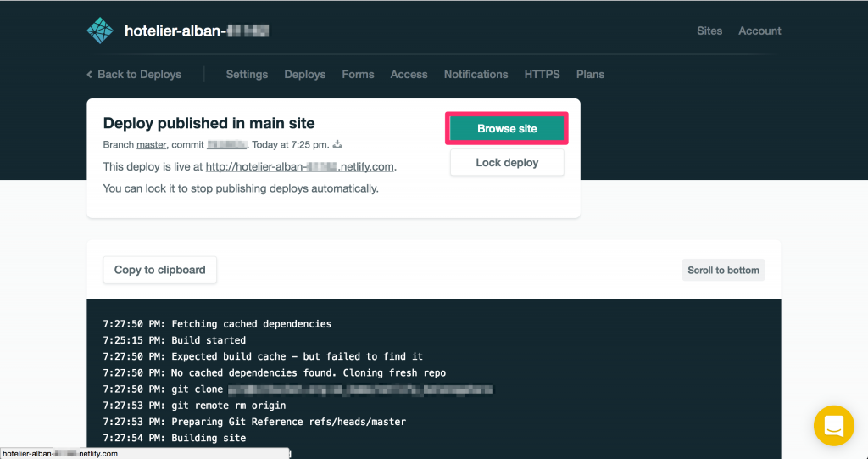Screen dimensions: 868x459
Task: Switch to the Deploys tab
Action: pyautogui.click(x=305, y=75)
